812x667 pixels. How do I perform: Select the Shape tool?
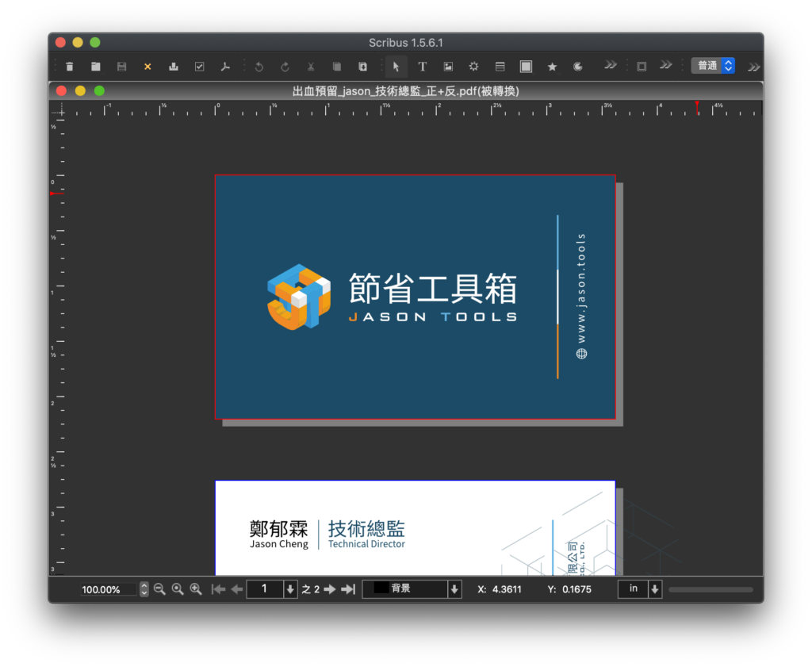coord(527,67)
